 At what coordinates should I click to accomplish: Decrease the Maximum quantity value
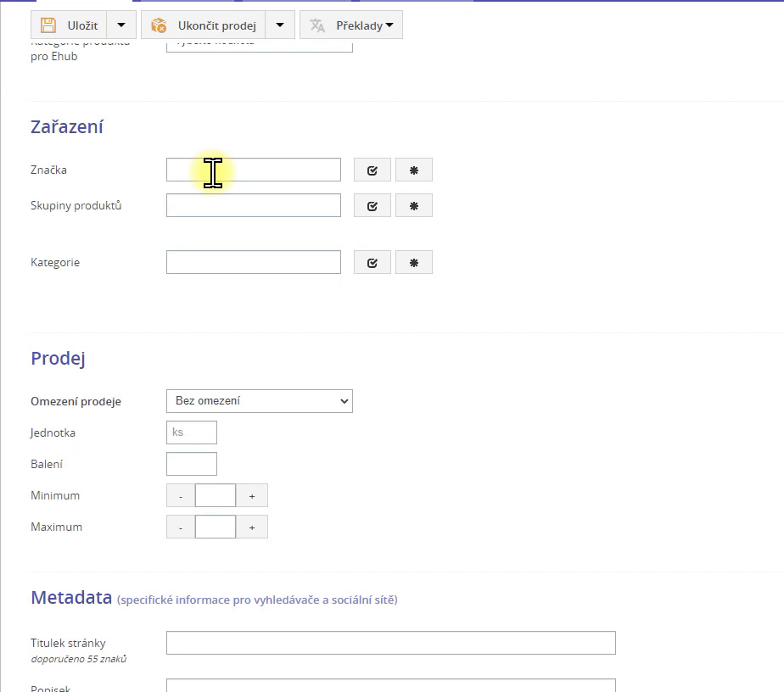[x=181, y=527]
